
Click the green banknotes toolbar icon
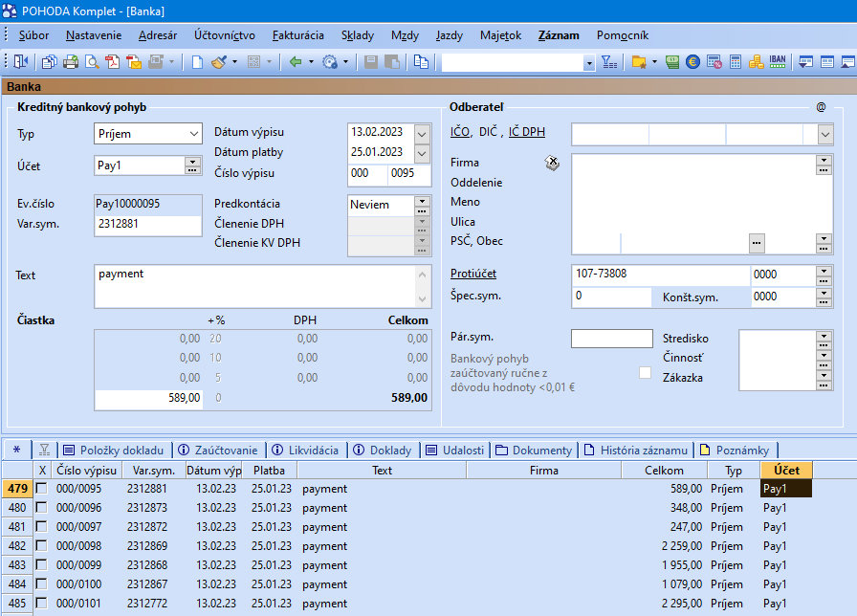click(672, 62)
